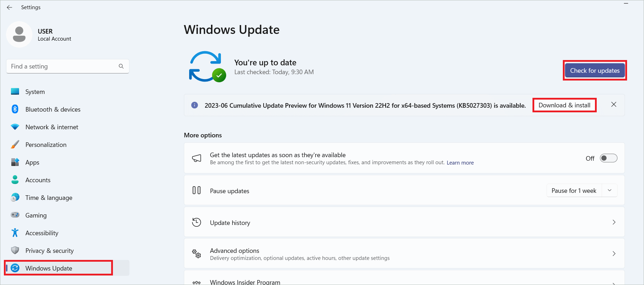
Task: Click the Accounts person icon
Action: pos(15,180)
